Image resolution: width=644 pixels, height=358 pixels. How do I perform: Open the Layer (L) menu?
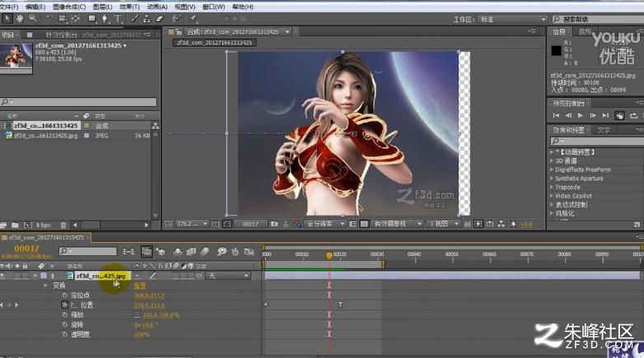[102, 7]
